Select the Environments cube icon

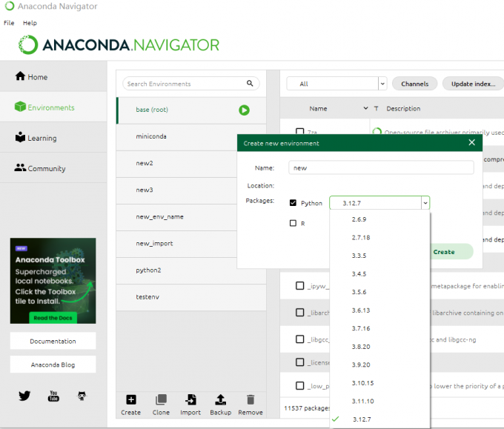(x=20, y=107)
